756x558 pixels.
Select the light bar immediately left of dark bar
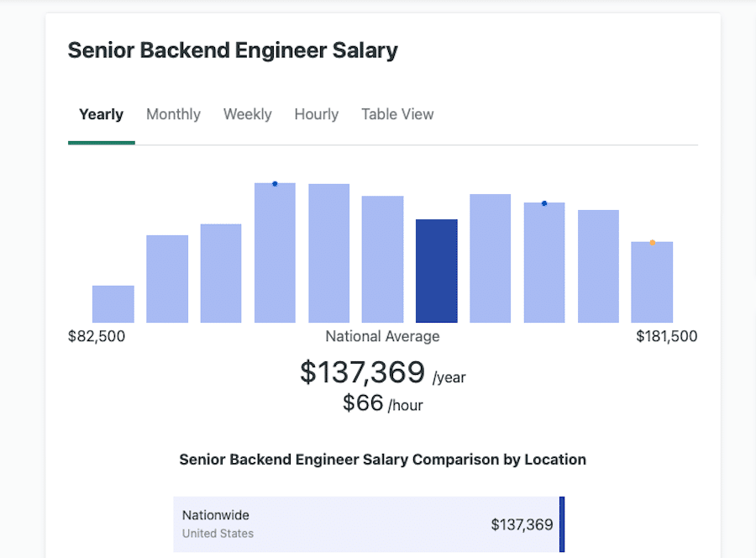[x=383, y=259]
